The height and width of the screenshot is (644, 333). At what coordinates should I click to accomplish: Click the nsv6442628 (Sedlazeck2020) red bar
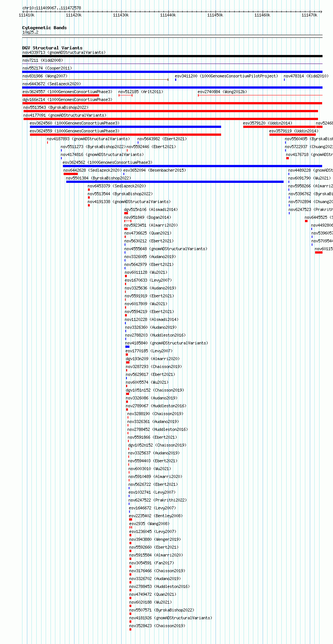click(x=71, y=174)
